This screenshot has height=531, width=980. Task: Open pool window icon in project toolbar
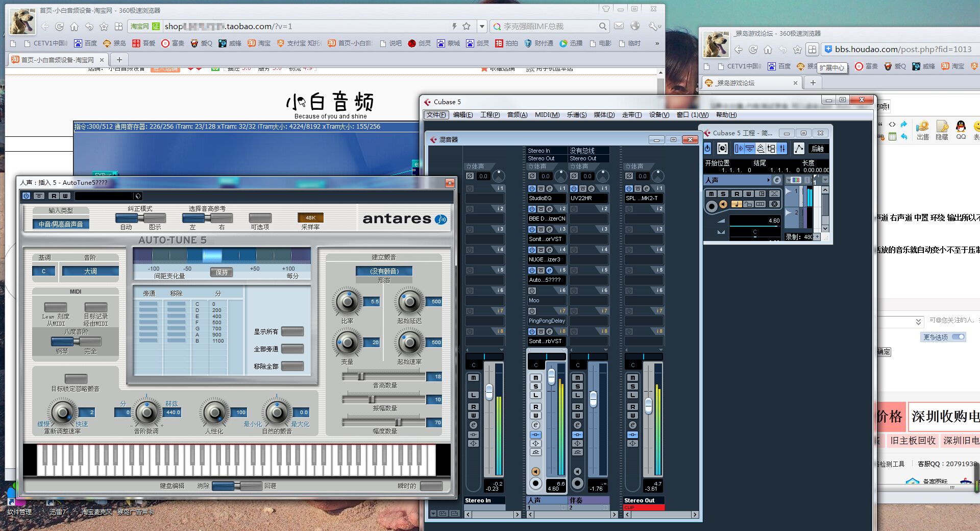[771, 149]
